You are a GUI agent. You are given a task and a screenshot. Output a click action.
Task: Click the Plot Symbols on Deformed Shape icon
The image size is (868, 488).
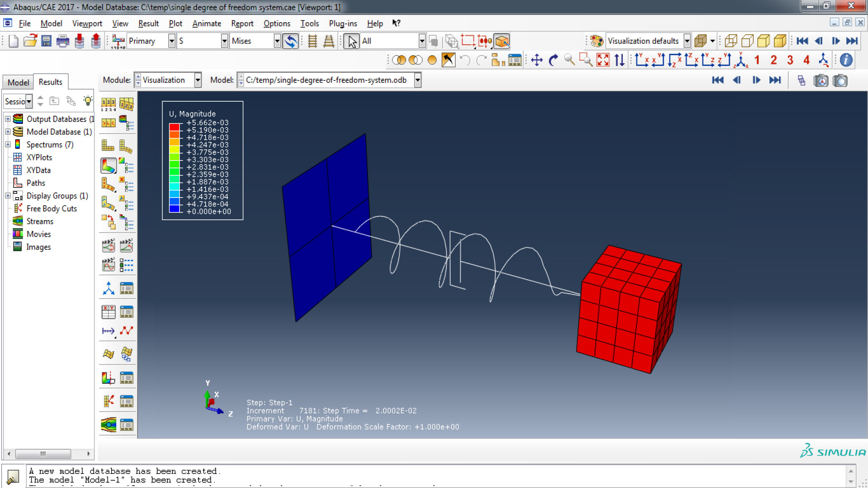(108, 184)
